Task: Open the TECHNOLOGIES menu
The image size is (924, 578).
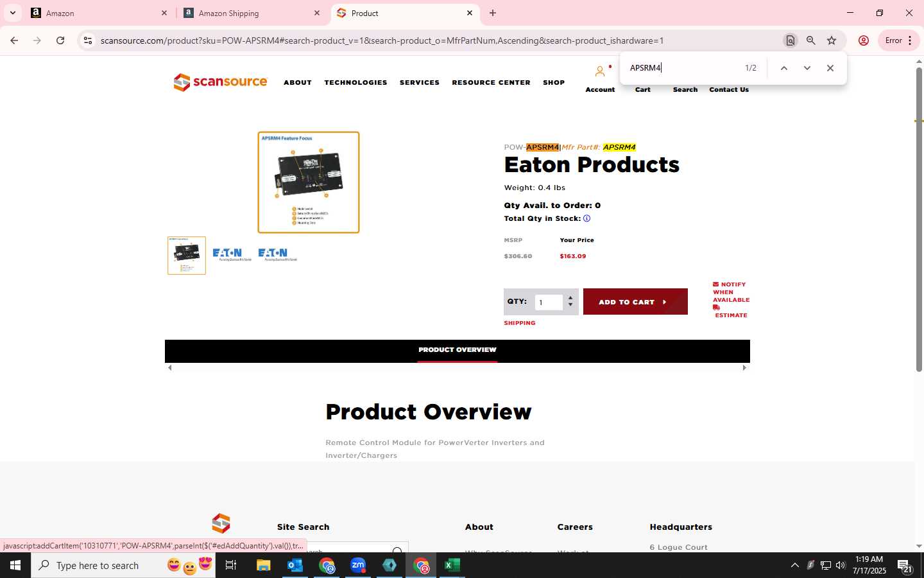Action: (355, 82)
